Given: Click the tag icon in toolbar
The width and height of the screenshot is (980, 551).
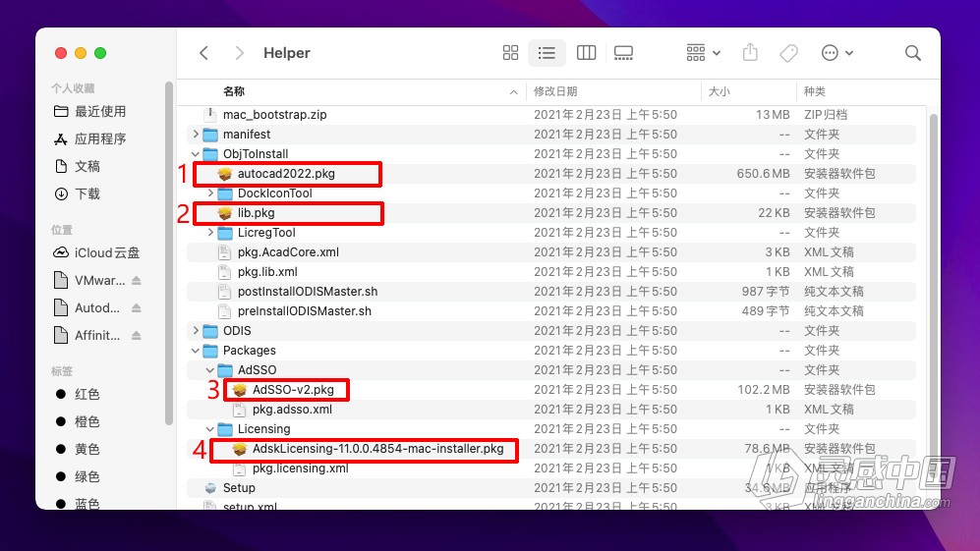Looking at the screenshot, I should point(788,53).
